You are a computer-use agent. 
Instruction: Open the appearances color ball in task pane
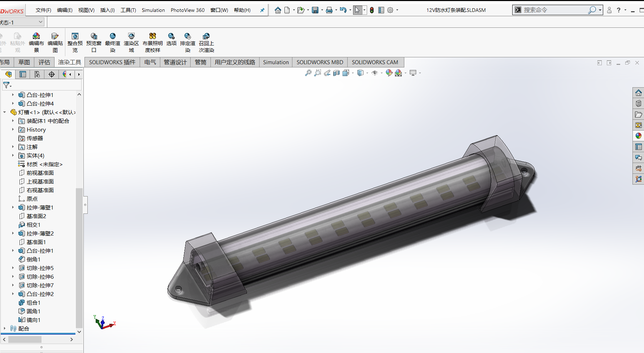click(639, 136)
